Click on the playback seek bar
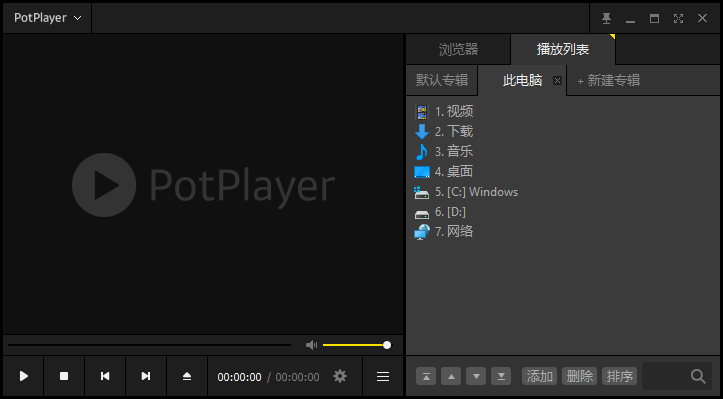This screenshot has height=399, width=723. tap(149, 345)
